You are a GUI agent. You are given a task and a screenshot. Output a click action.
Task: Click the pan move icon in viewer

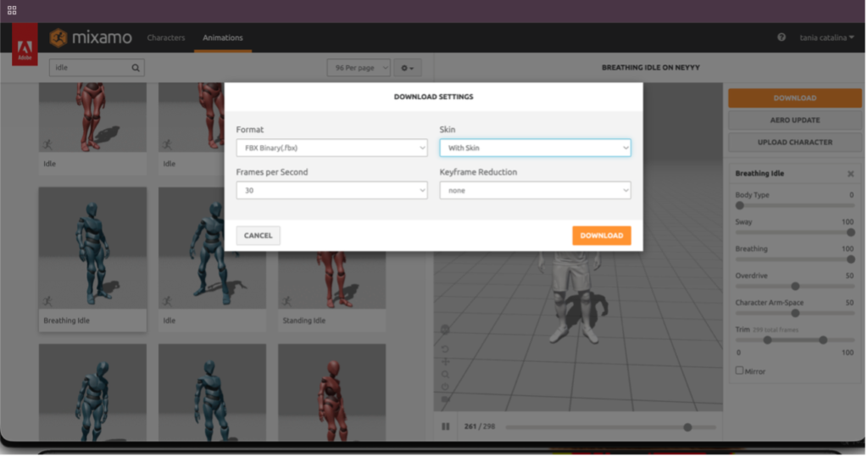[445, 362]
